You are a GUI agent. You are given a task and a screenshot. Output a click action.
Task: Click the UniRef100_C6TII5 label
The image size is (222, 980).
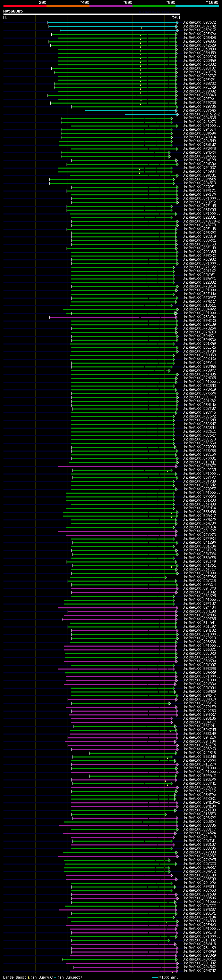pos(199,550)
